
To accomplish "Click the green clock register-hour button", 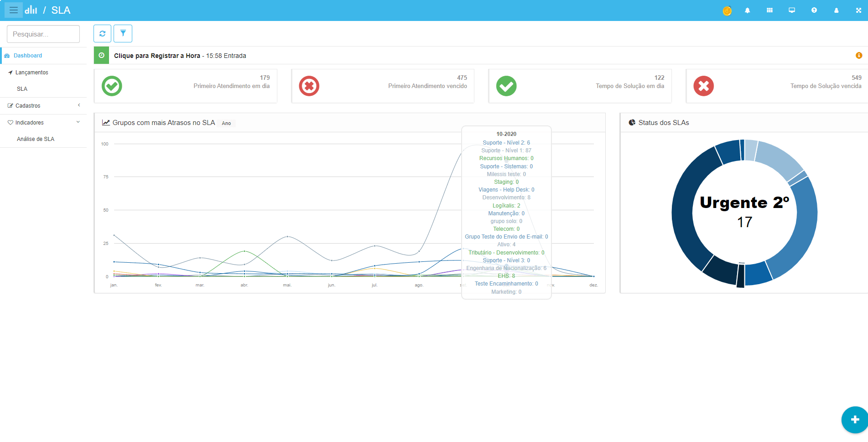I will pos(101,56).
